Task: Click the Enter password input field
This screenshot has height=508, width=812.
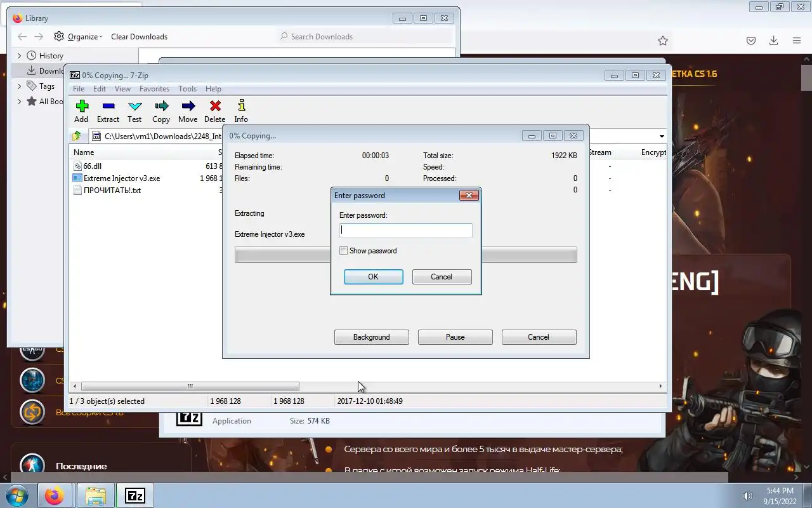Action: coord(406,231)
